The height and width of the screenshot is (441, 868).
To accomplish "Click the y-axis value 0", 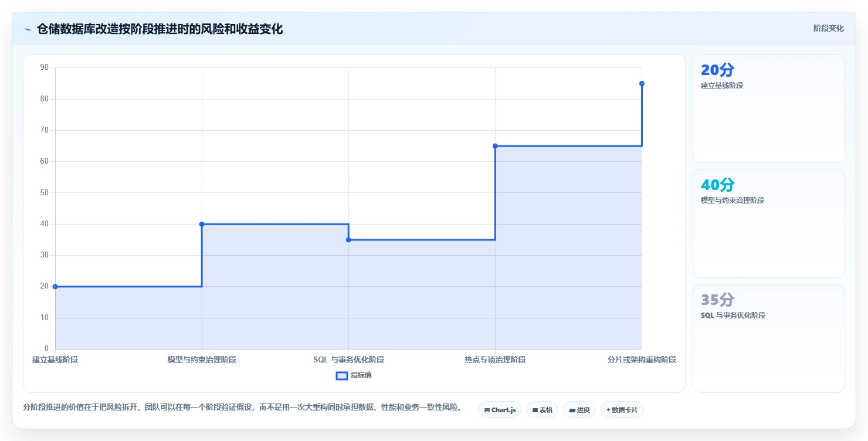I will pos(46,349).
